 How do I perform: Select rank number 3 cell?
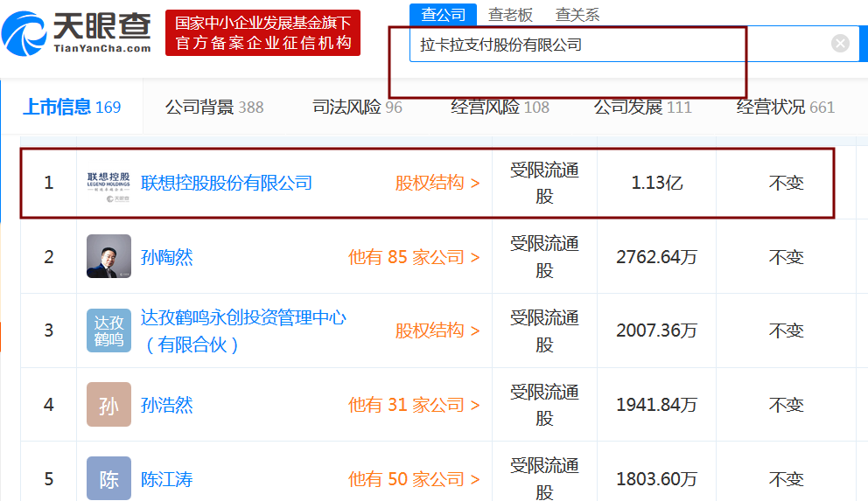[49, 331]
